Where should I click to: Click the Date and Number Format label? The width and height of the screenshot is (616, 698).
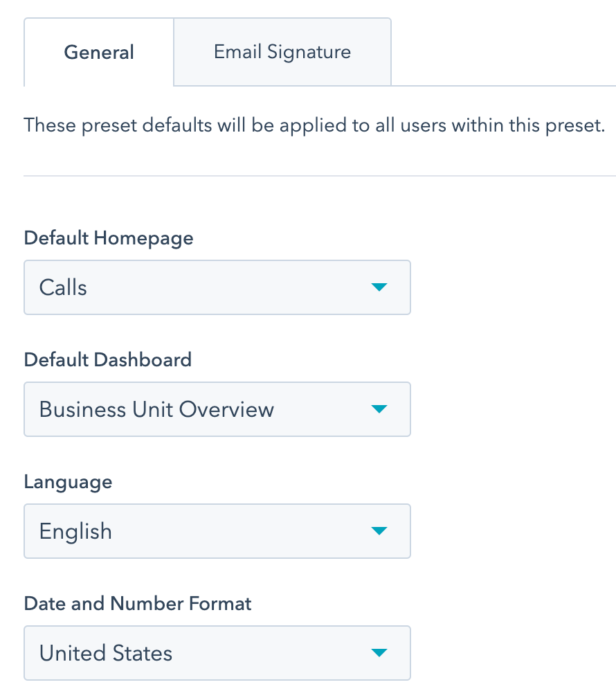tap(137, 603)
